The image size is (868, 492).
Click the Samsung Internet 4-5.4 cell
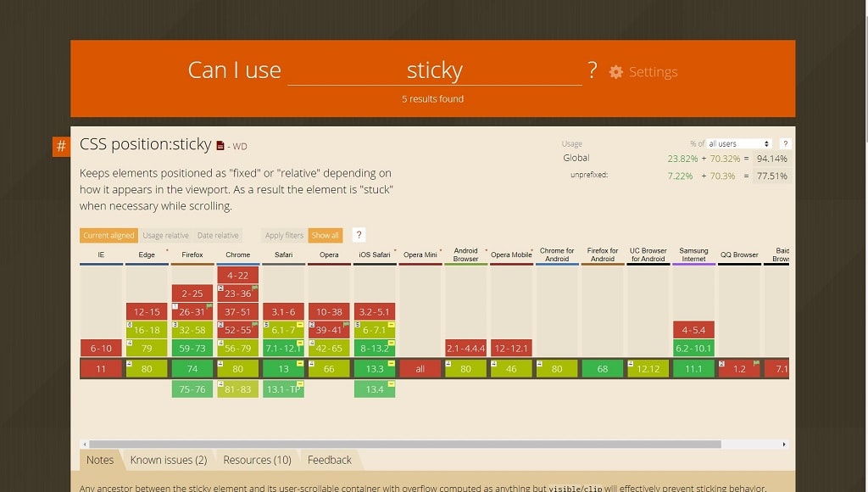(x=693, y=330)
